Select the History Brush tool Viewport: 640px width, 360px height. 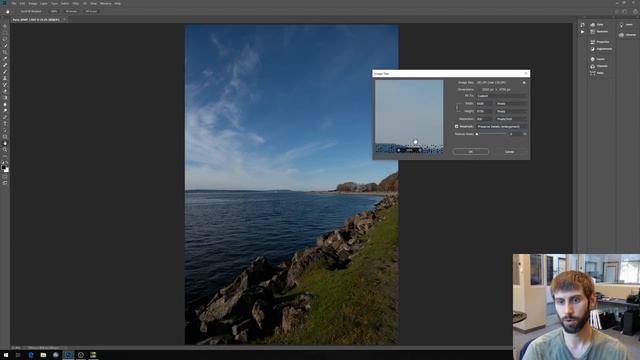5,85
